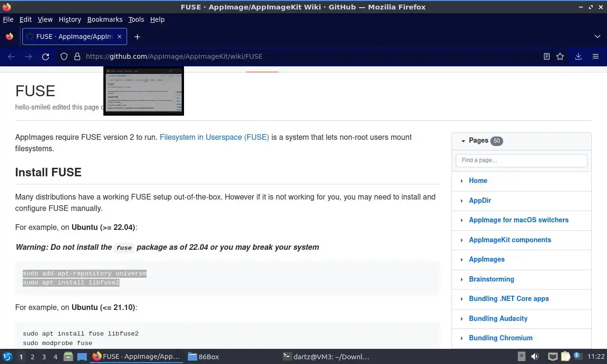The width and height of the screenshot is (607, 364).
Task: Switch to workspace 2 in the taskbar
Action: point(32,357)
